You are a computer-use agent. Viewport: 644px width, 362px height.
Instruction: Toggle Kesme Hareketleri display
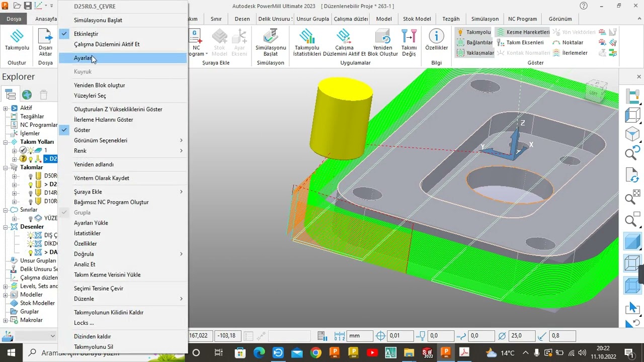coord(523,32)
